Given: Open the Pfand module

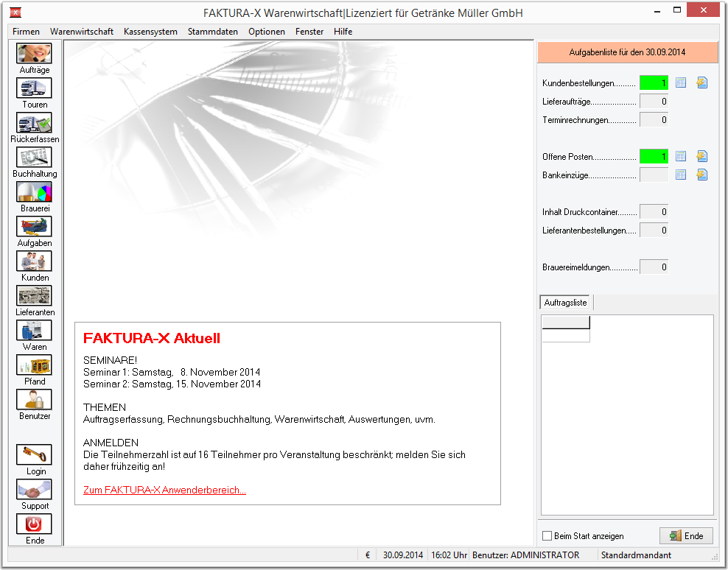Looking at the screenshot, I should point(34,365).
